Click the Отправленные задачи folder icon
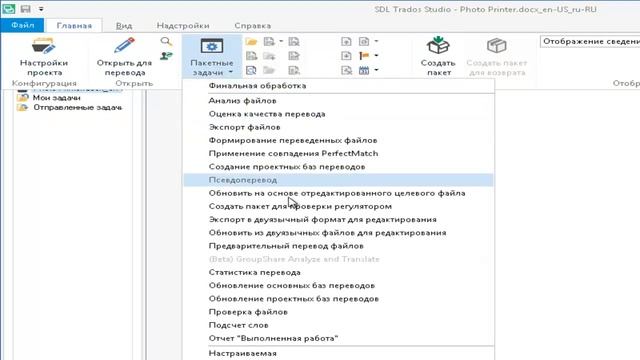Image resolution: width=640 pixels, height=360 pixels. tap(22, 108)
